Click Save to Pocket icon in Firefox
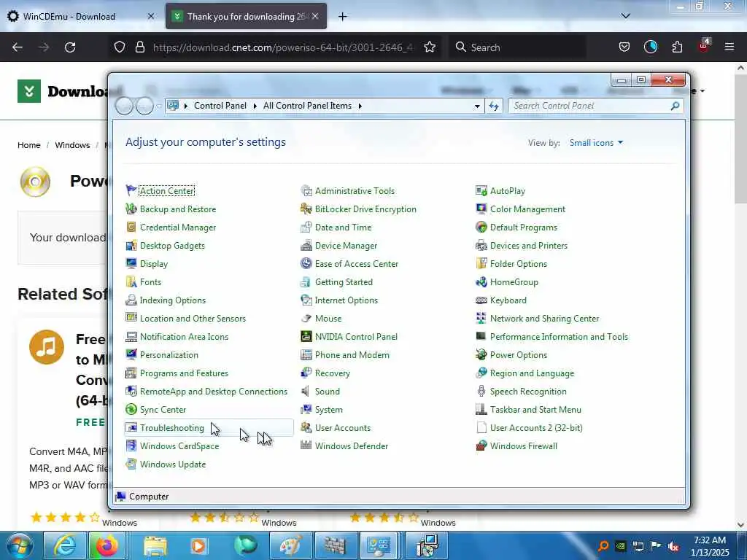 [x=624, y=47]
